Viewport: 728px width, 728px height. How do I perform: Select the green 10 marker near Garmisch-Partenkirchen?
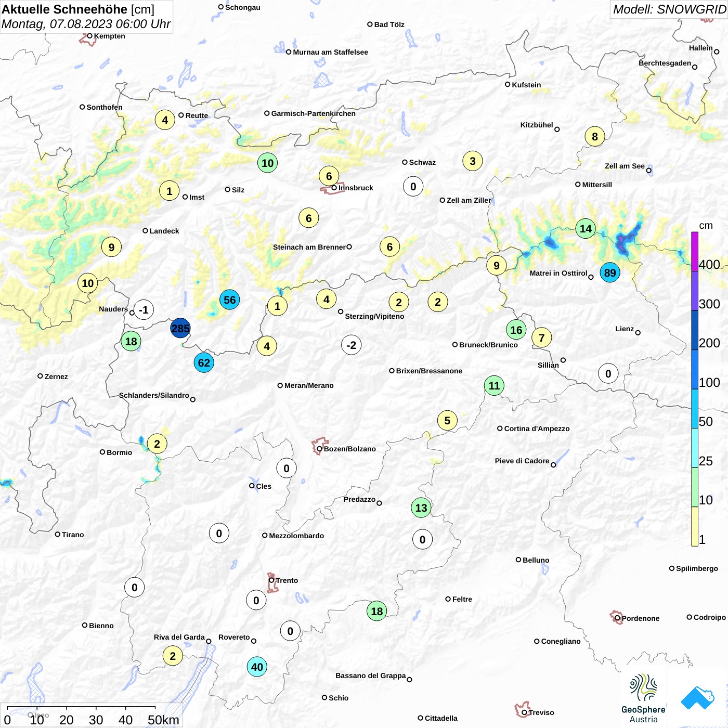coord(267,163)
